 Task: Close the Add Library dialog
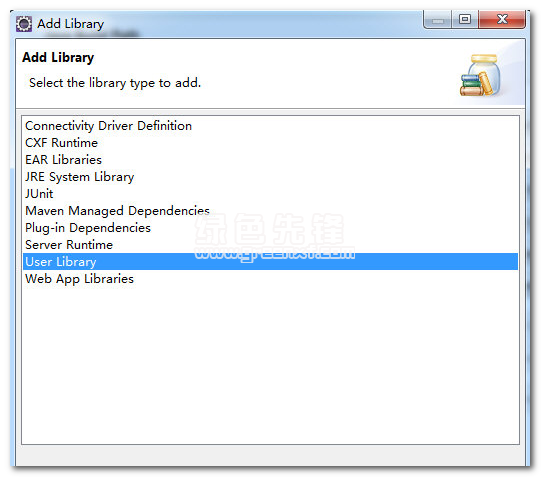click(502, 19)
